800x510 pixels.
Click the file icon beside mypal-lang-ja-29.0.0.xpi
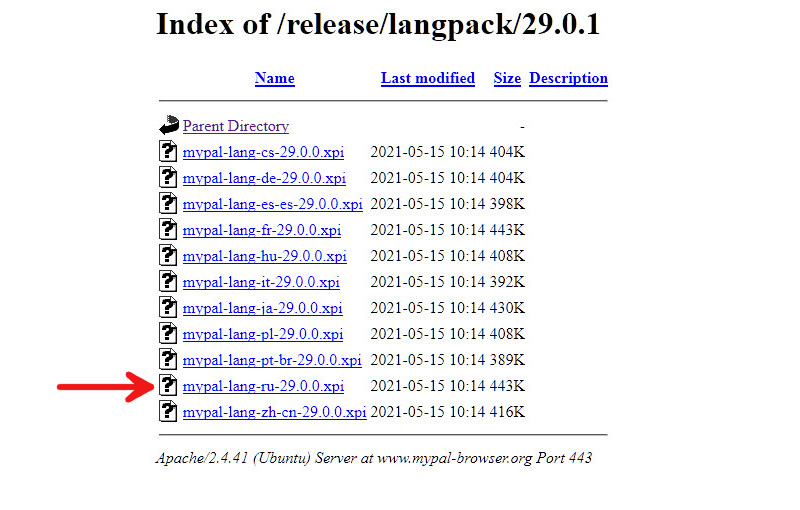coord(168,308)
